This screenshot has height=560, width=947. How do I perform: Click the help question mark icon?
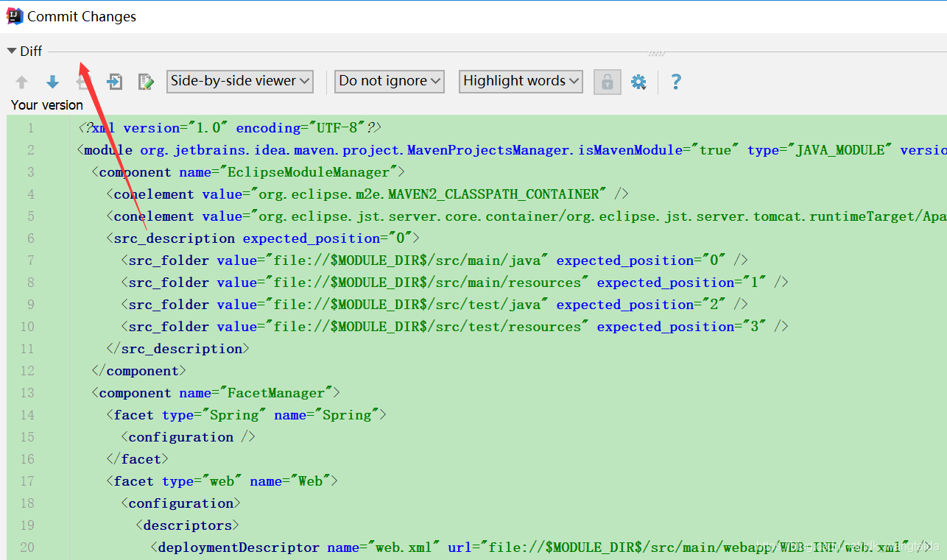point(675,81)
